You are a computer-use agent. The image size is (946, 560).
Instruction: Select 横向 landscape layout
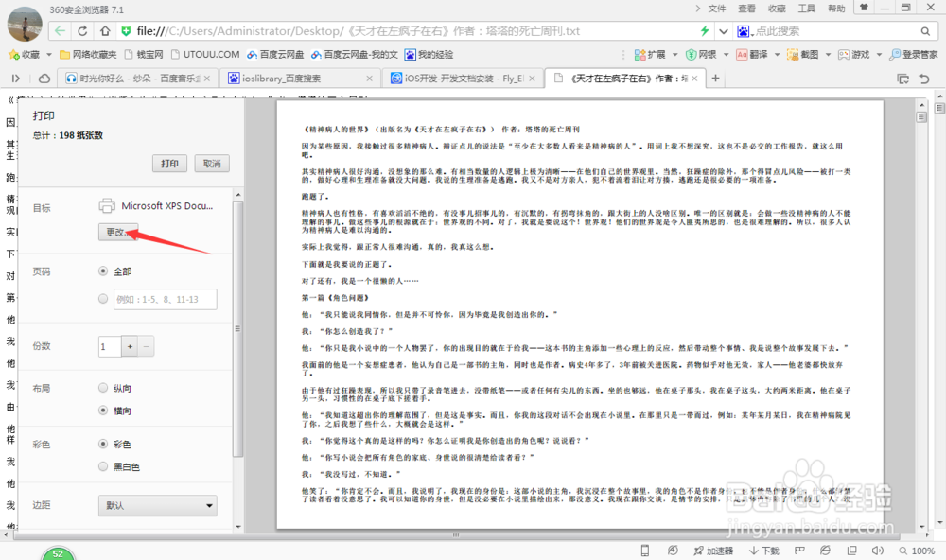(x=103, y=411)
